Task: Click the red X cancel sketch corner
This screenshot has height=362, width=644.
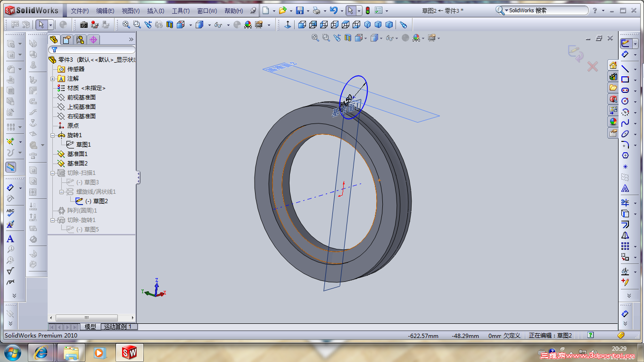Action: (593, 66)
